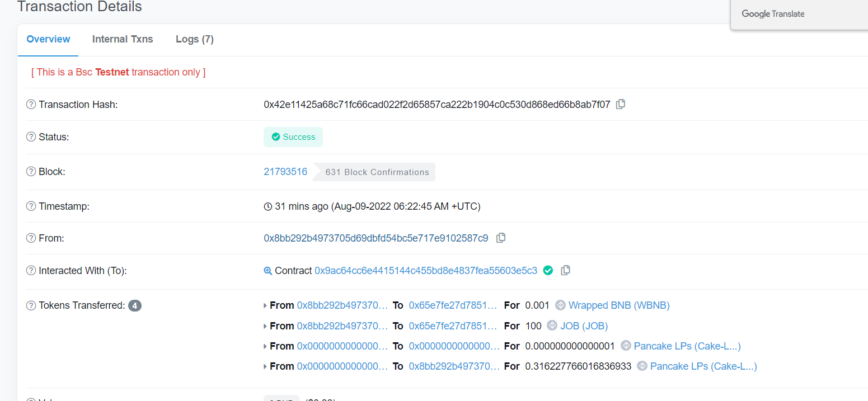Click the Wrapped BNB token icon

pyautogui.click(x=560, y=305)
